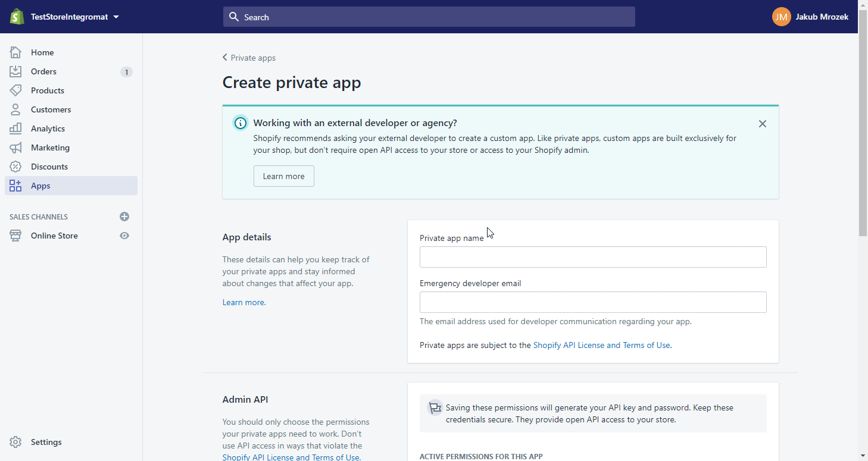Open the Analytics menu item
868x461 pixels.
[x=71, y=128]
